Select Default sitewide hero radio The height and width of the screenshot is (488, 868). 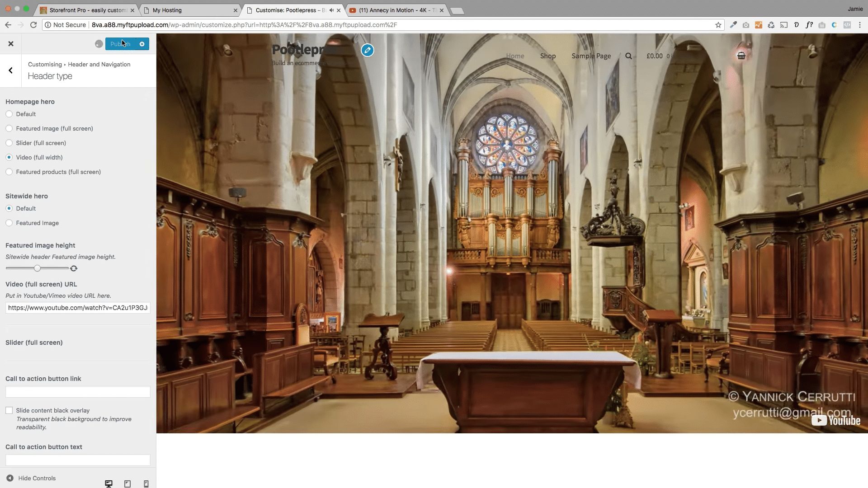[x=9, y=209]
